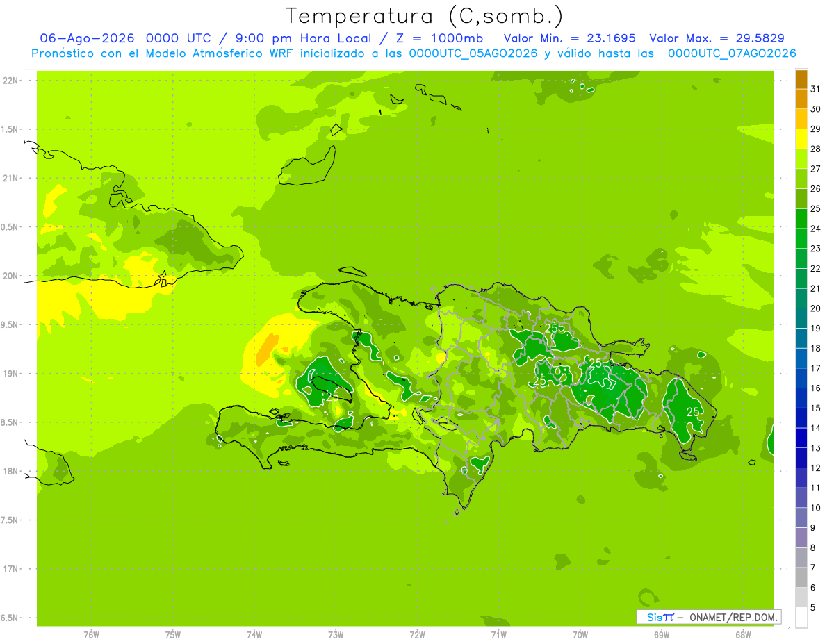834x644 pixels.
Task: Click the latitude label 17N
Action: 11,569
